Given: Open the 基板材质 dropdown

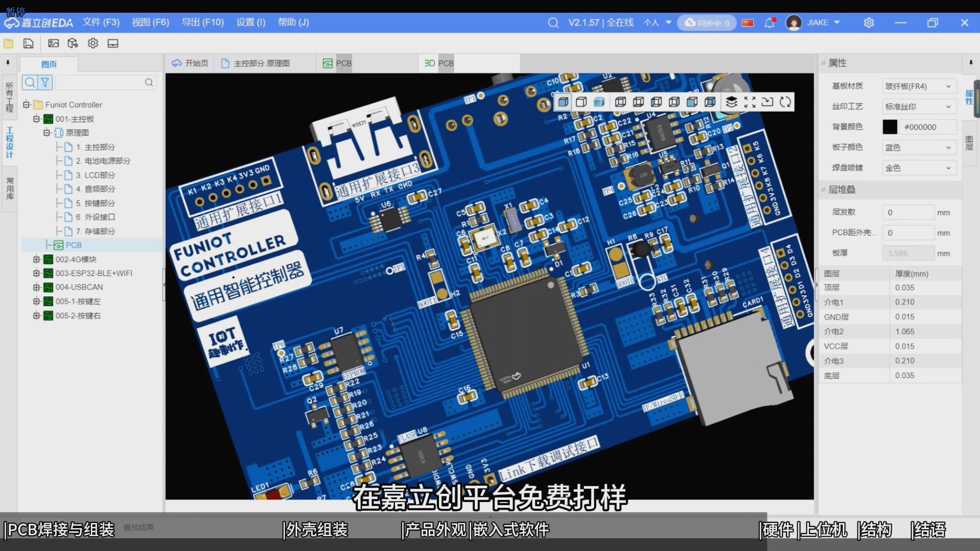Looking at the screenshot, I should coord(919,86).
